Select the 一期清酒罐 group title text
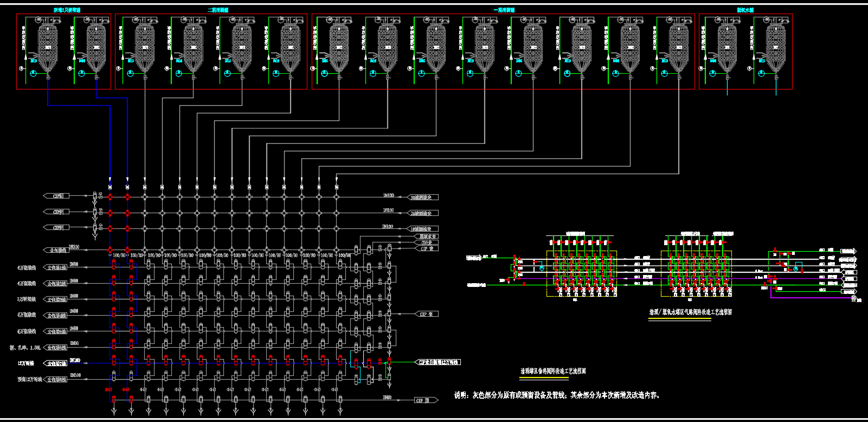Image resolution: width=868 pixels, height=422 pixels. click(504, 10)
